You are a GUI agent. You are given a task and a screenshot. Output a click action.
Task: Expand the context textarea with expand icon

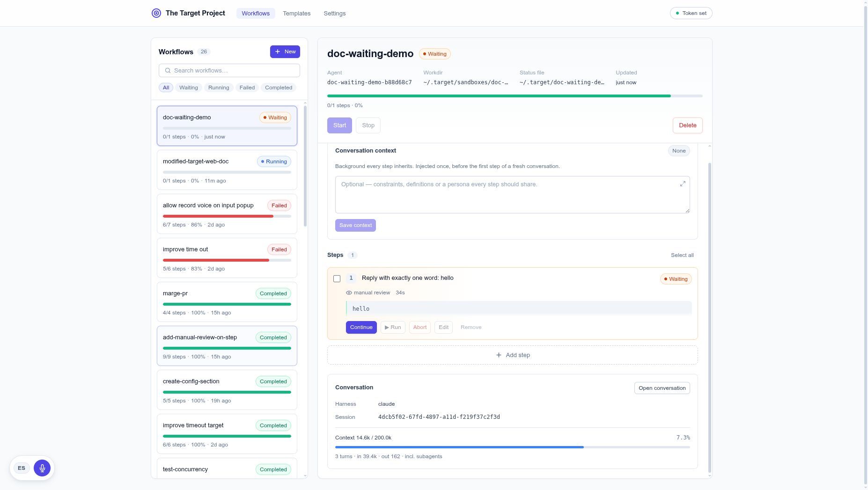pyautogui.click(x=683, y=184)
